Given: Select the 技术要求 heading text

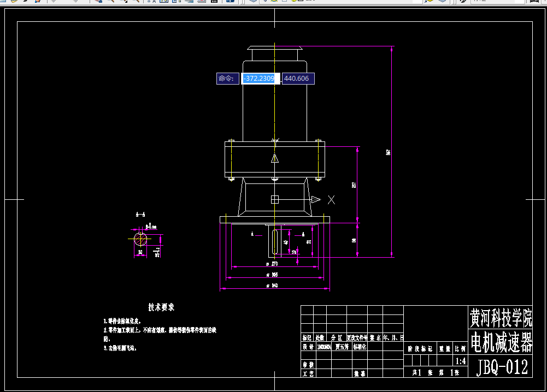Looking at the screenshot, I should point(161,307).
